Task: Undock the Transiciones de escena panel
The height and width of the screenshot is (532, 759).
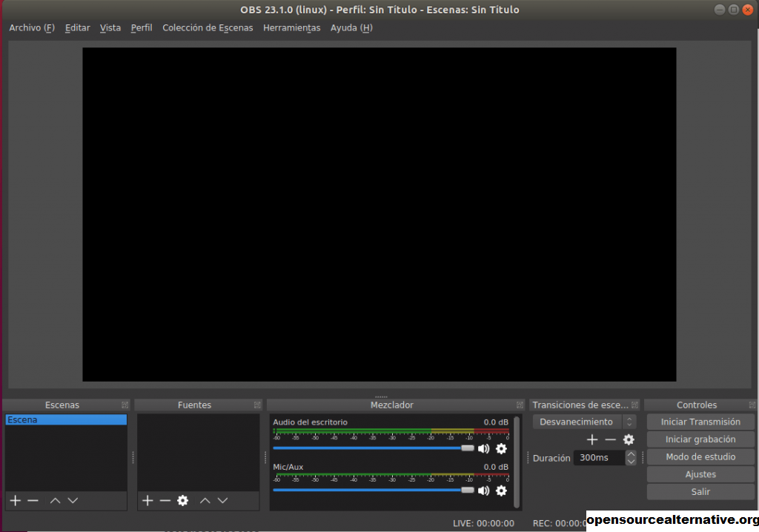Action: (x=635, y=405)
